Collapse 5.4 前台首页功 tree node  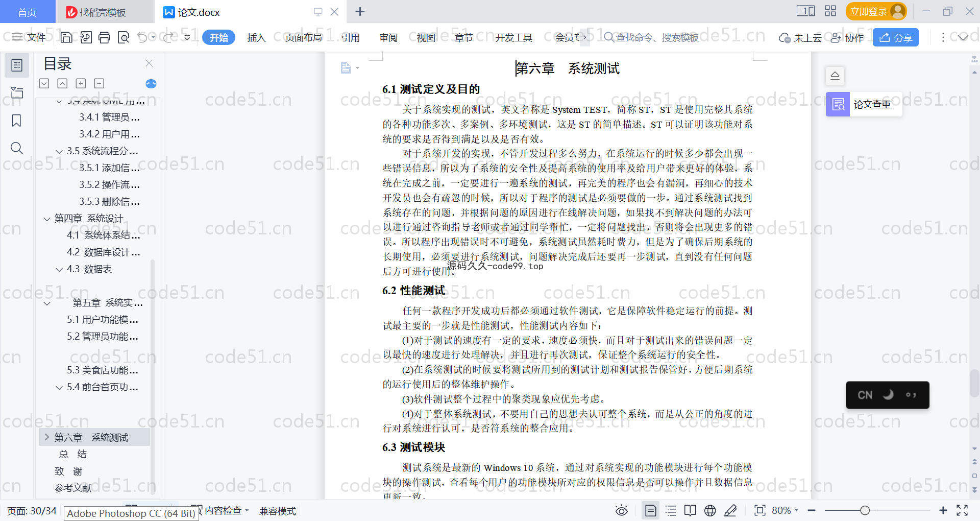coord(59,388)
